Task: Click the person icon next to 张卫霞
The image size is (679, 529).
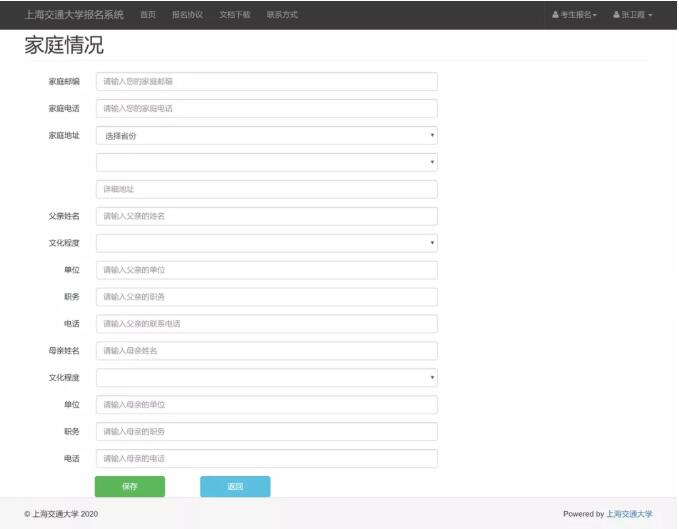Action: (616, 15)
